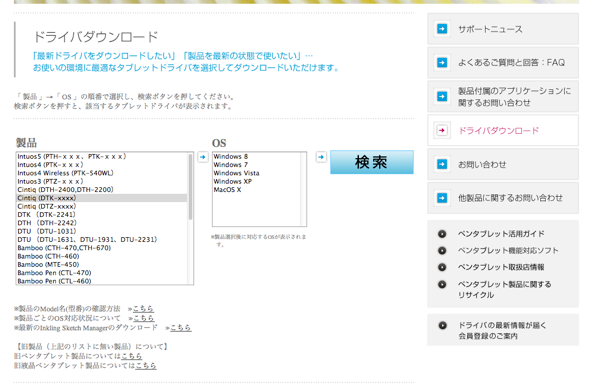This screenshot has height=384, width=600.
Task: Open お問い合わせ sidebar item
Action: tap(503, 164)
